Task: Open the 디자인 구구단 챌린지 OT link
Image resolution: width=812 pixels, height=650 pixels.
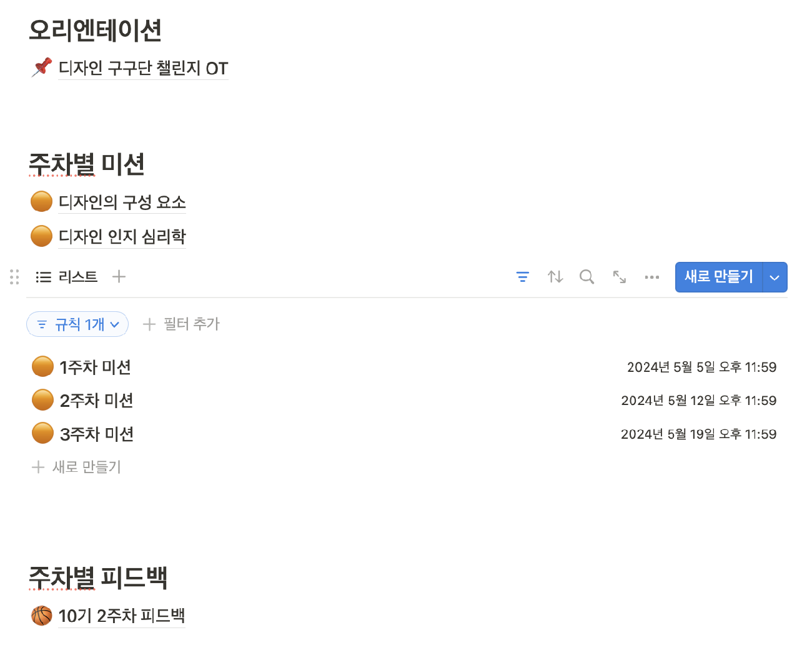Action: coord(143,68)
